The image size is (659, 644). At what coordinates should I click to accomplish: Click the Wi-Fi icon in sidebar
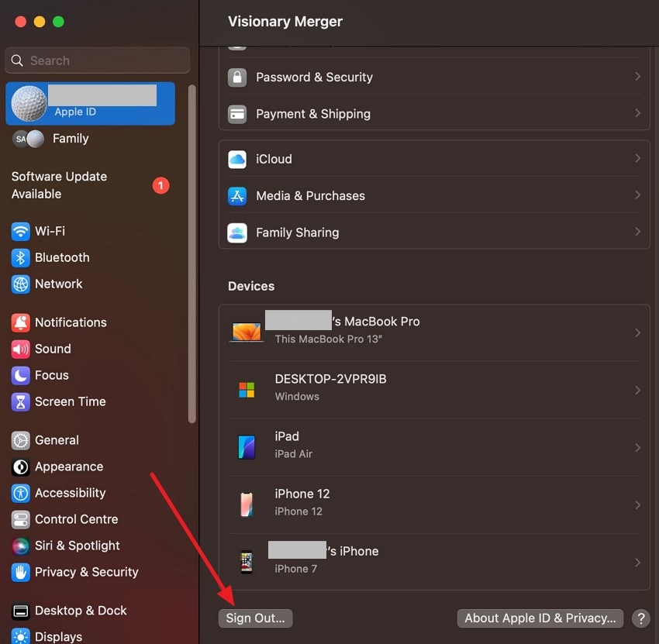(x=20, y=231)
